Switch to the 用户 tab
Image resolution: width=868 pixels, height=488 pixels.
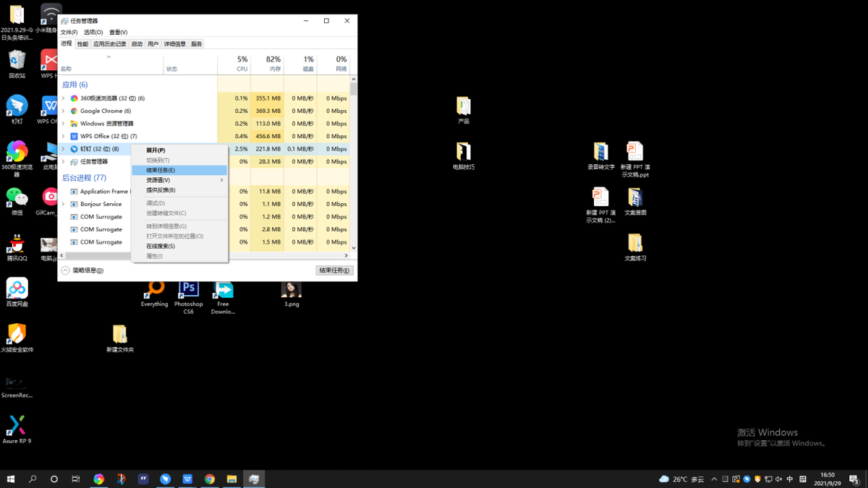click(153, 44)
